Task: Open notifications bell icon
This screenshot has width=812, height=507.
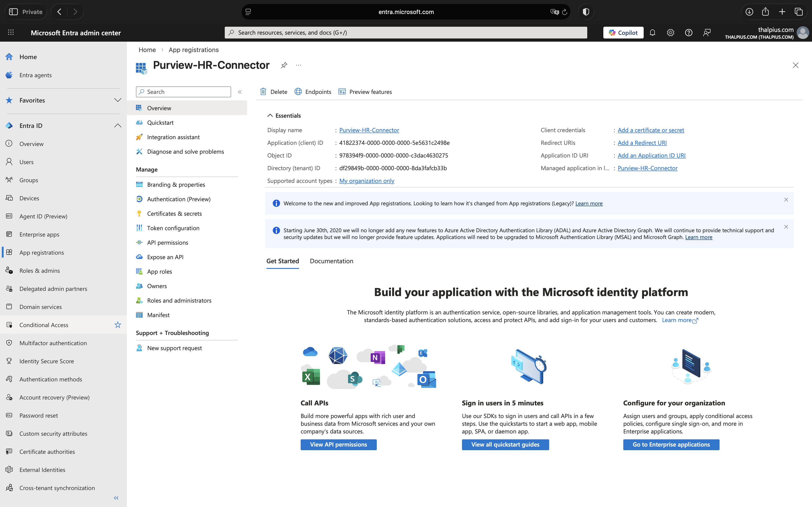Action: click(652, 33)
